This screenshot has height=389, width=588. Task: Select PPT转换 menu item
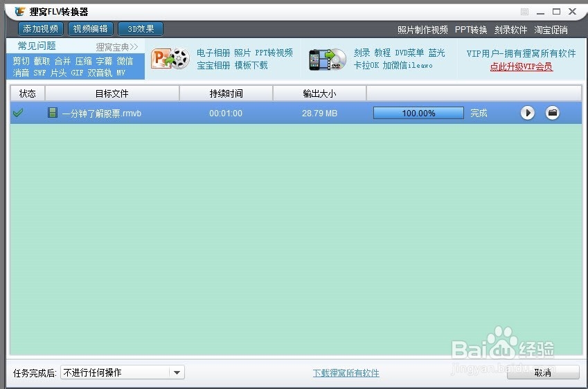(471, 30)
